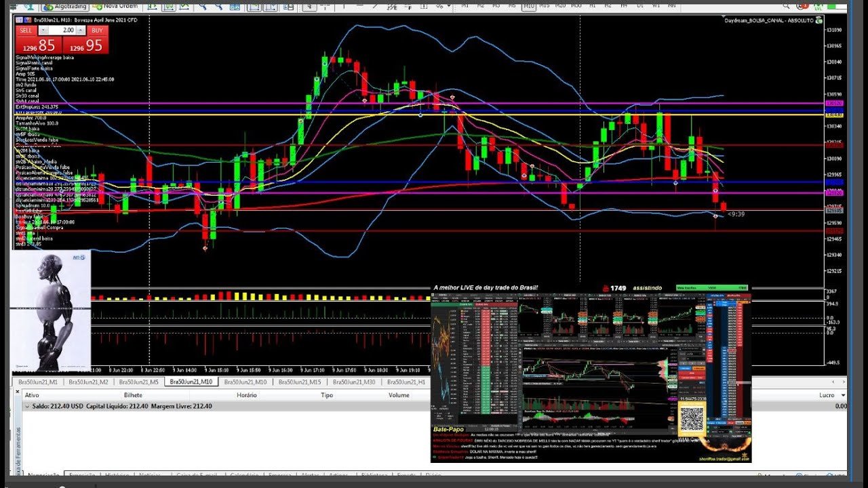Click Daydream_BOLSA_CANAL - ABSOLUTO label

[x=768, y=20]
